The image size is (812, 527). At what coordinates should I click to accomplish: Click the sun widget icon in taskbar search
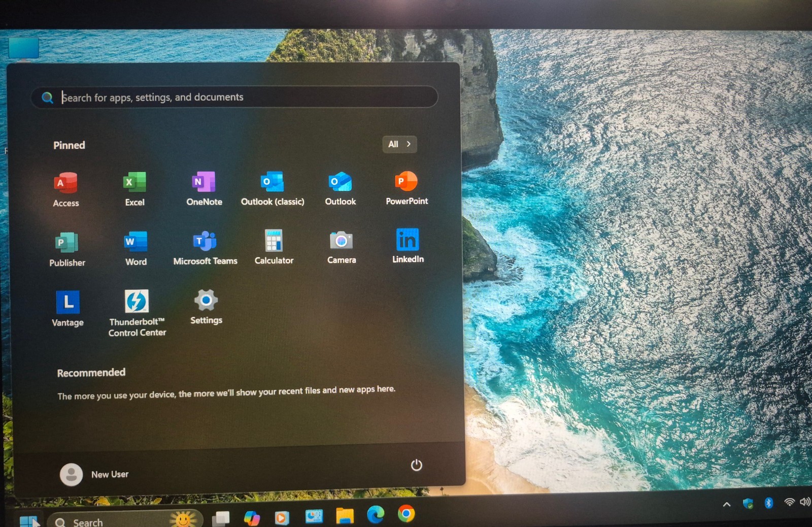tap(183, 519)
